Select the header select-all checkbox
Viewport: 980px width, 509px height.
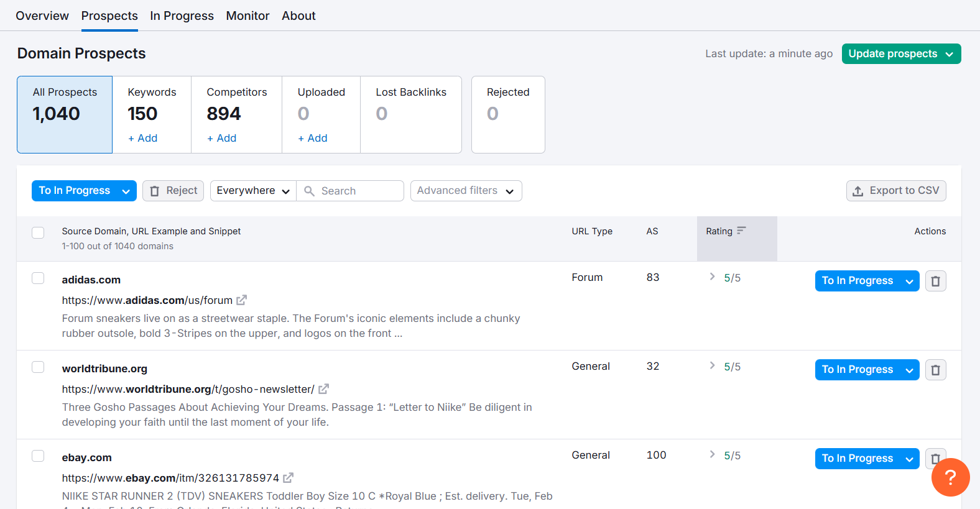click(x=38, y=232)
